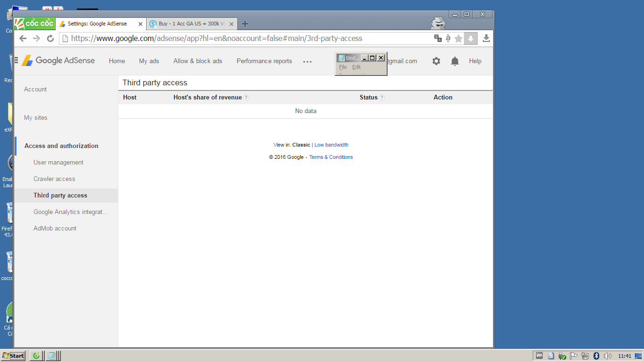This screenshot has width=644, height=362.
Task: Go back using the browser back arrow
Action: pyautogui.click(x=23, y=39)
